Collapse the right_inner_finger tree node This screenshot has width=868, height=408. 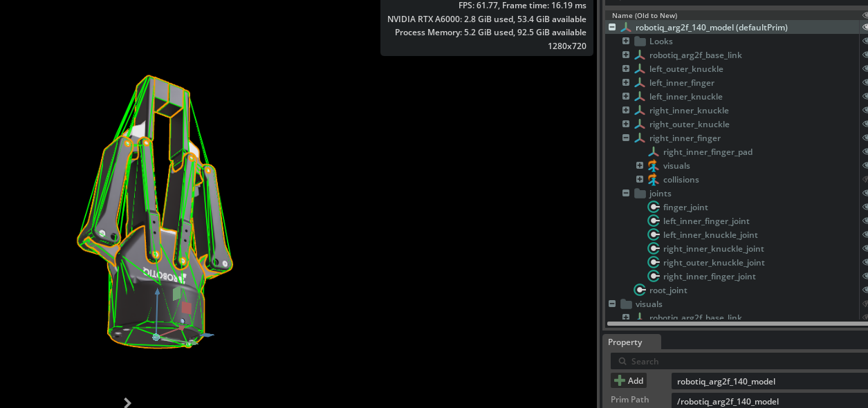[x=626, y=138]
